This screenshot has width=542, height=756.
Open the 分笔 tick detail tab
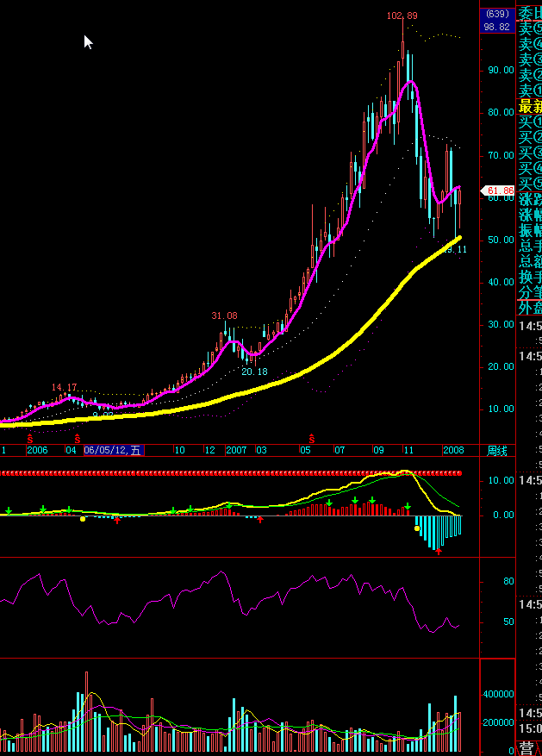point(528,291)
